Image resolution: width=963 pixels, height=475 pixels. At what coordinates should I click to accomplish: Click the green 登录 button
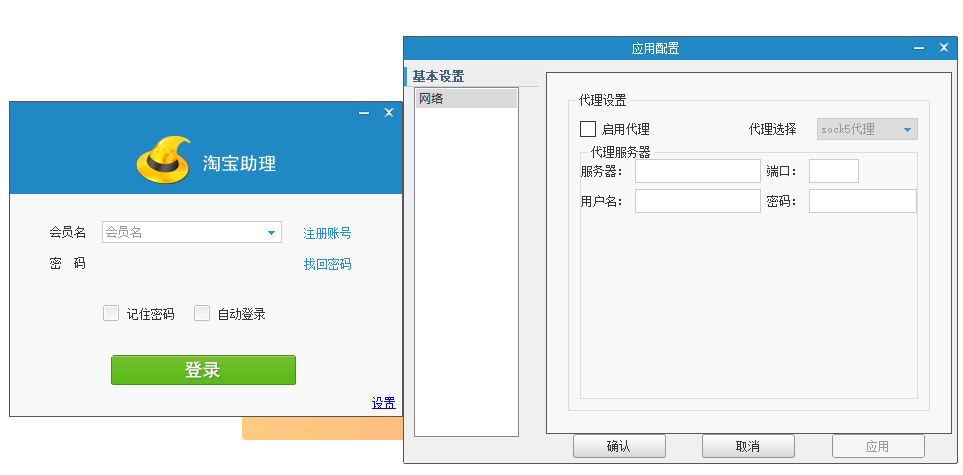pyautogui.click(x=203, y=370)
